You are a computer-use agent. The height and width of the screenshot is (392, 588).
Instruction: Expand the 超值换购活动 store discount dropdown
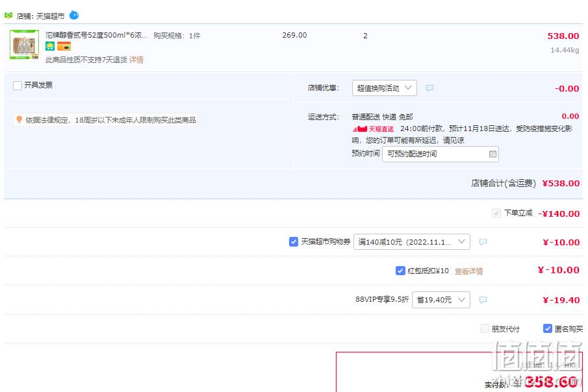pos(385,88)
